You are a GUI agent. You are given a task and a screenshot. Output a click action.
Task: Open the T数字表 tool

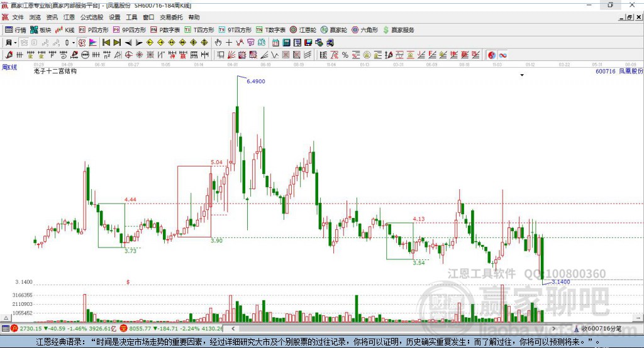tap(270, 30)
